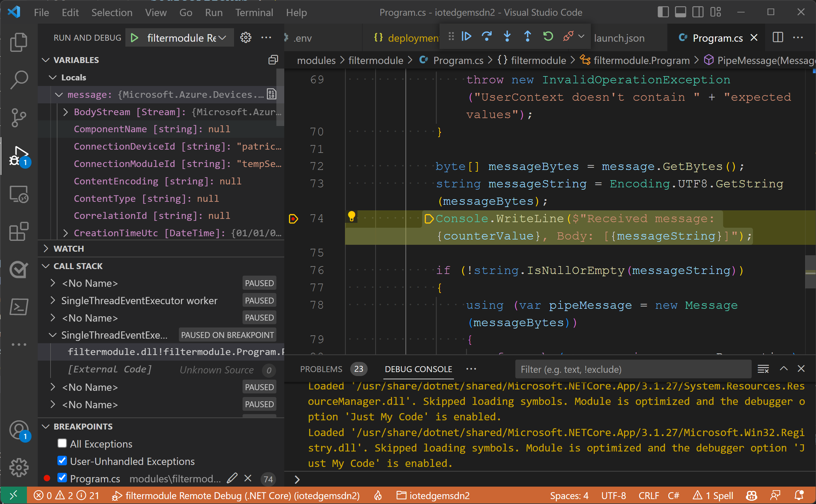The height and width of the screenshot is (504, 816).
Task: Click the debug console filter input
Action: 633,369
